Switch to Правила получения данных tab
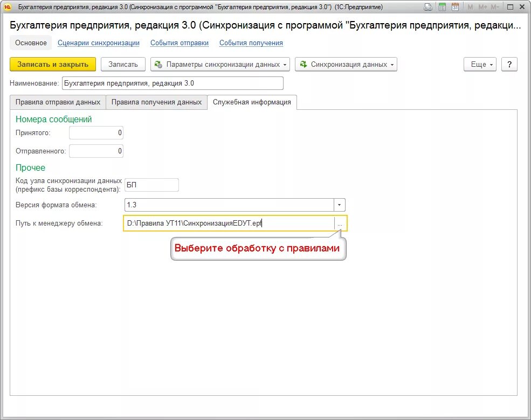The image size is (531, 420). [x=156, y=102]
